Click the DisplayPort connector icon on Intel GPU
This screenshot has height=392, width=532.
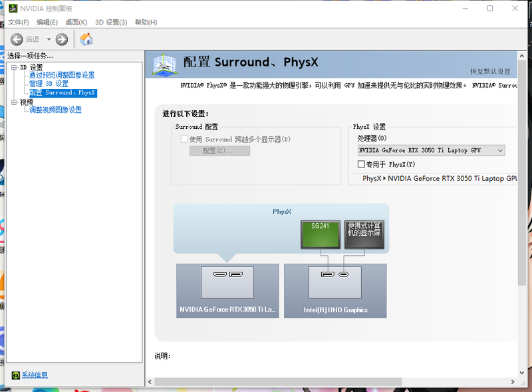tap(328, 274)
